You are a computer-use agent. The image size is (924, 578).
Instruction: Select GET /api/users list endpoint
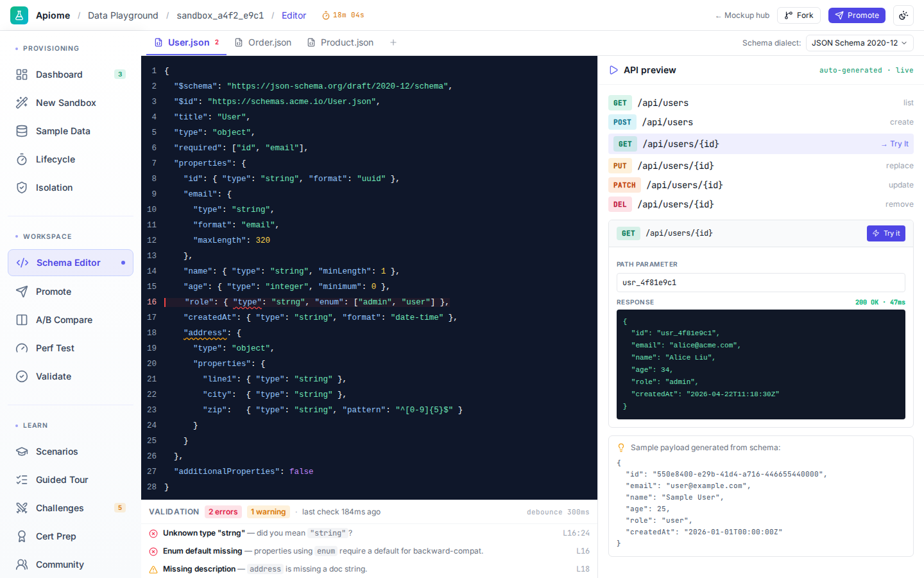pyautogui.click(x=761, y=103)
